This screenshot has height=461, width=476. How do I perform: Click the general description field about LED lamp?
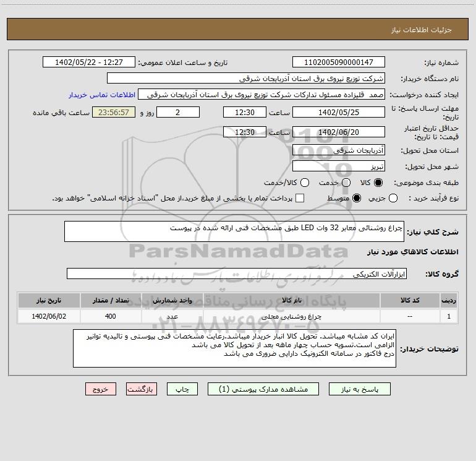[234, 231]
